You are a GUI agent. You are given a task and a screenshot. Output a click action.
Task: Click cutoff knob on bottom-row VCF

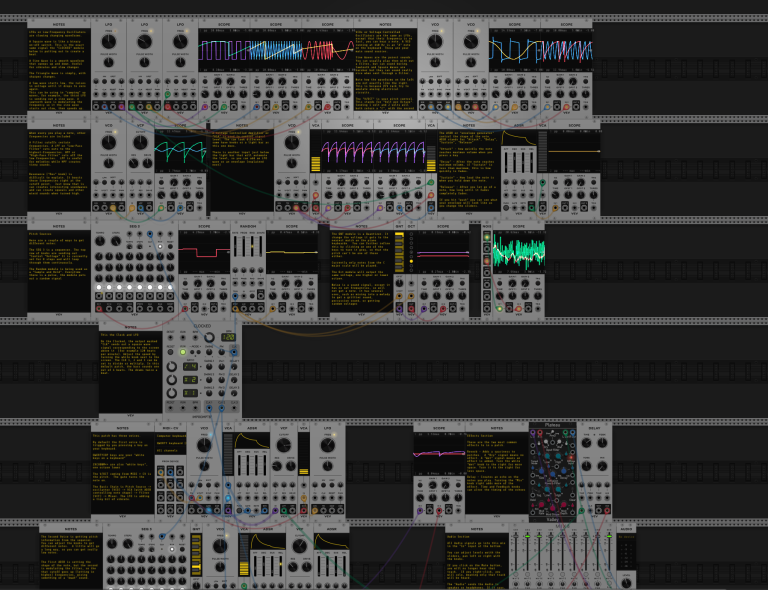click(x=299, y=546)
